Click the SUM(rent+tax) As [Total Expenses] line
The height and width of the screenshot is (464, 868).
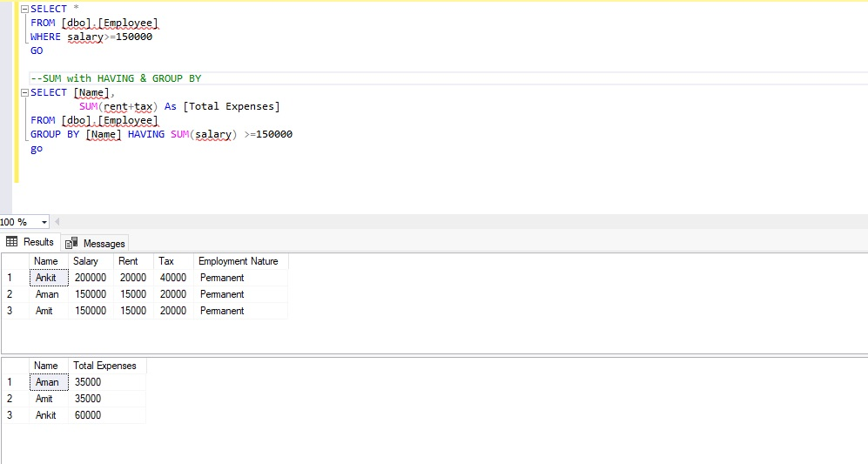pyautogui.click(x=179, y=106)
